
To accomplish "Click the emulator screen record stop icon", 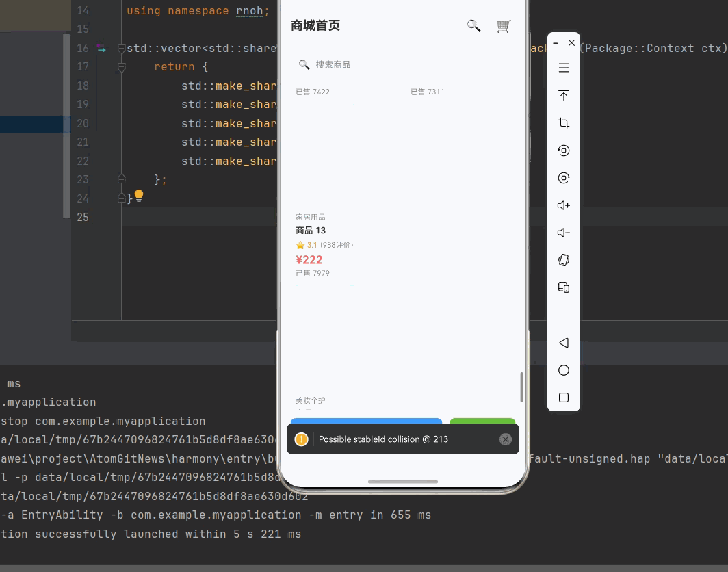I will pyautogui.click(x=564, y=151).
